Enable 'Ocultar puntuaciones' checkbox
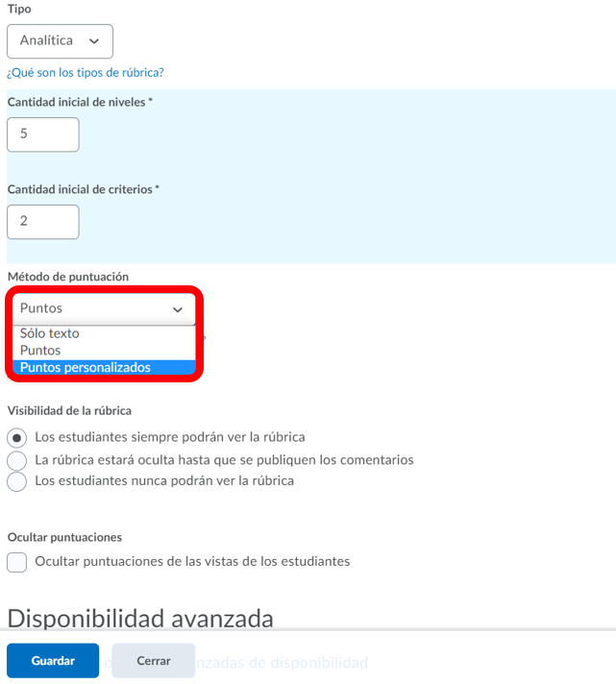This screenshot has width=616, height=684. click(16, 562)
